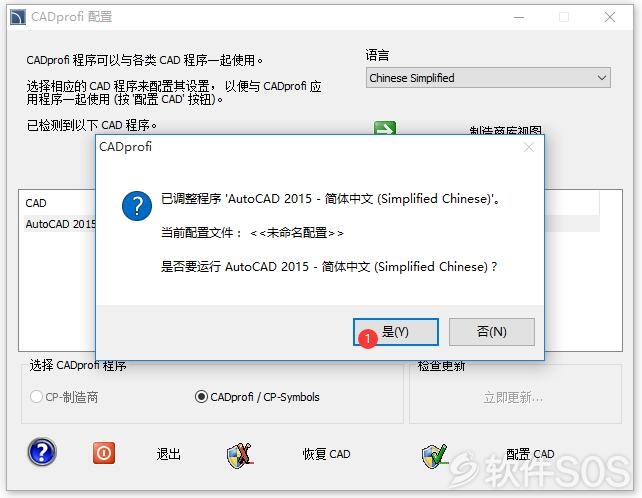Click the 恢复 CAD label
642x498 pixels.
tap(326, 454)
